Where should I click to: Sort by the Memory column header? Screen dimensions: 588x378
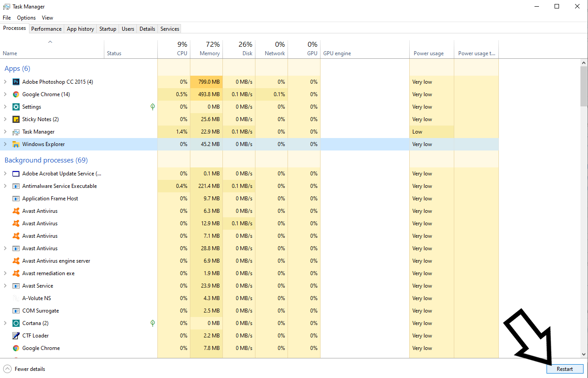coord(206,49)
